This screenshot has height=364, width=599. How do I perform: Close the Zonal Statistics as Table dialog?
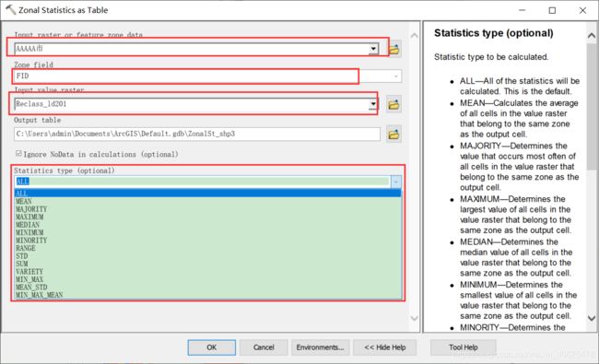[582, 10]
